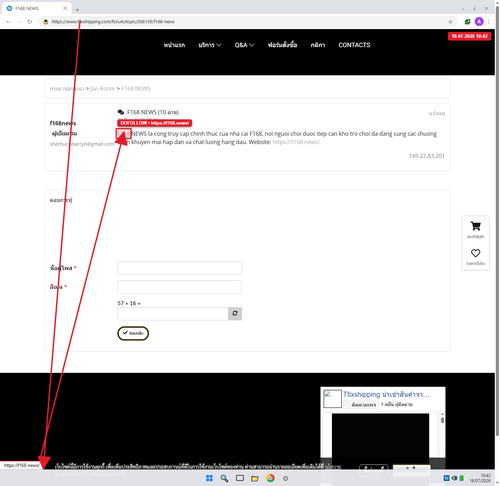Open the https://f168.news/ website link in post
The width and height of the screenshot is (500, 486).
[296, 142]
